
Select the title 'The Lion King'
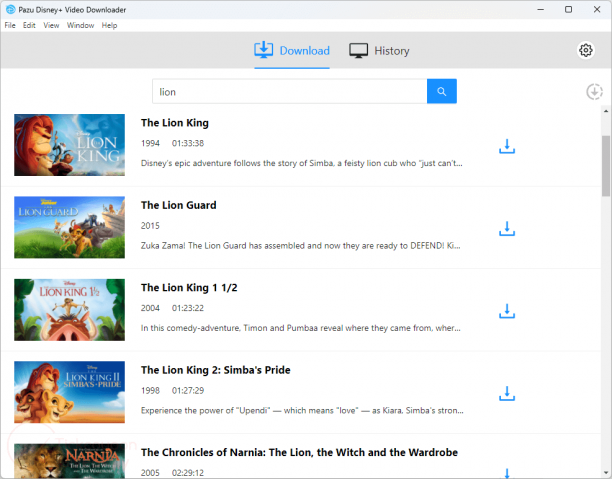[x=174, y=123]
